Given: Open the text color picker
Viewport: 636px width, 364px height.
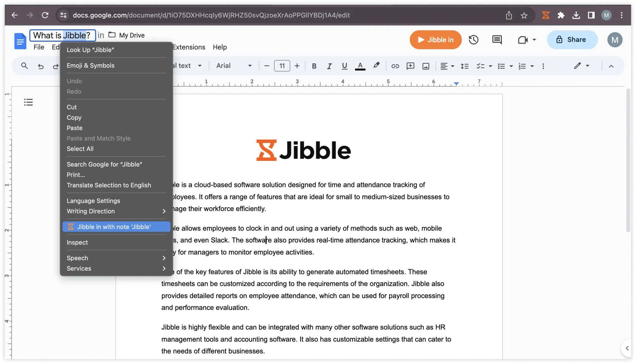Looking at the screenshot, I should 360,66.
